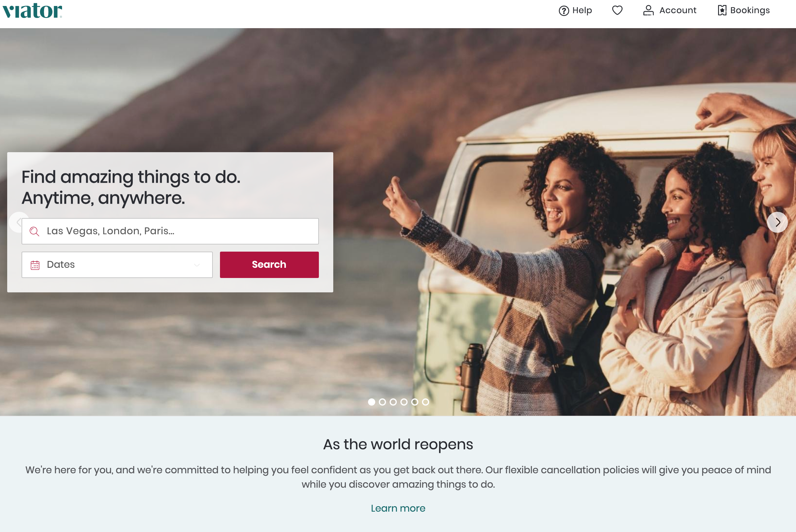Open the wishlist heart icon
The width and height of the screenshot is (796, 532).
(x=617, y=10)
